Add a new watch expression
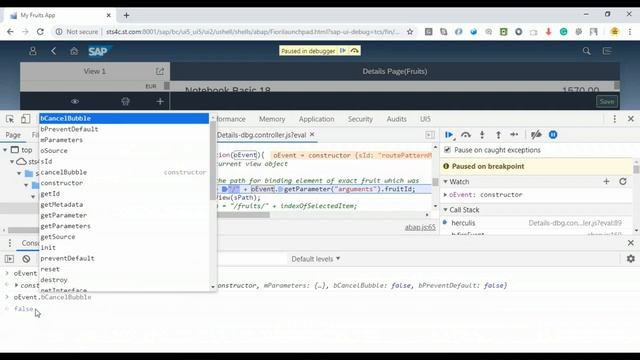Image resolution: width=640 pixels, height=360 pixels. tap(607, 182)
